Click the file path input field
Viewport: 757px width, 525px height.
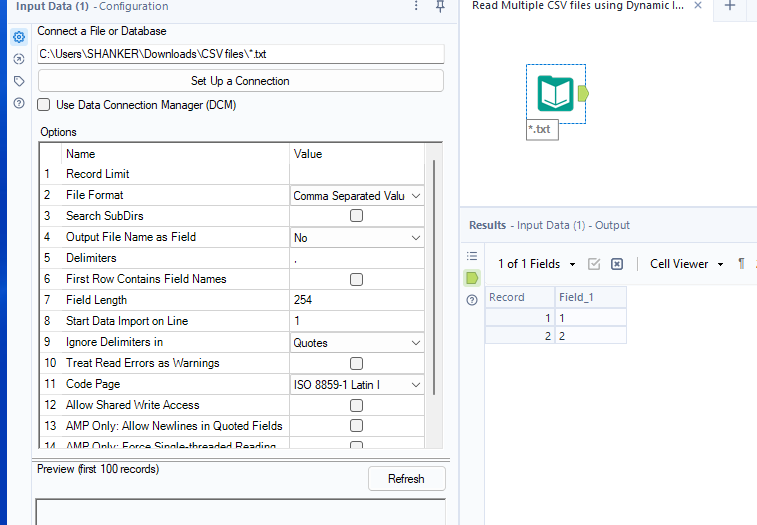click(240, 54)
